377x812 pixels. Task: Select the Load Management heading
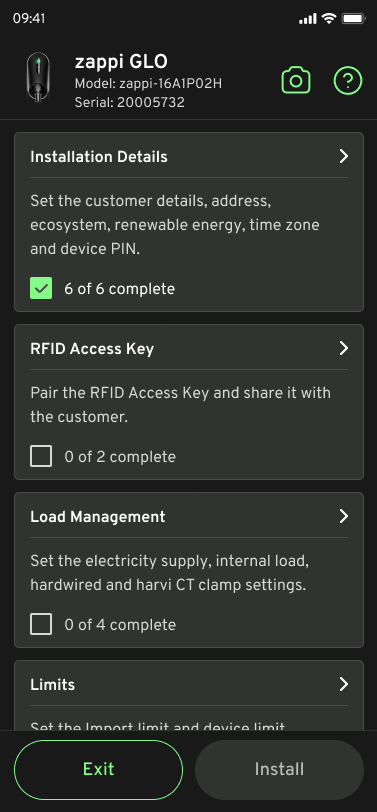(98, 517)
